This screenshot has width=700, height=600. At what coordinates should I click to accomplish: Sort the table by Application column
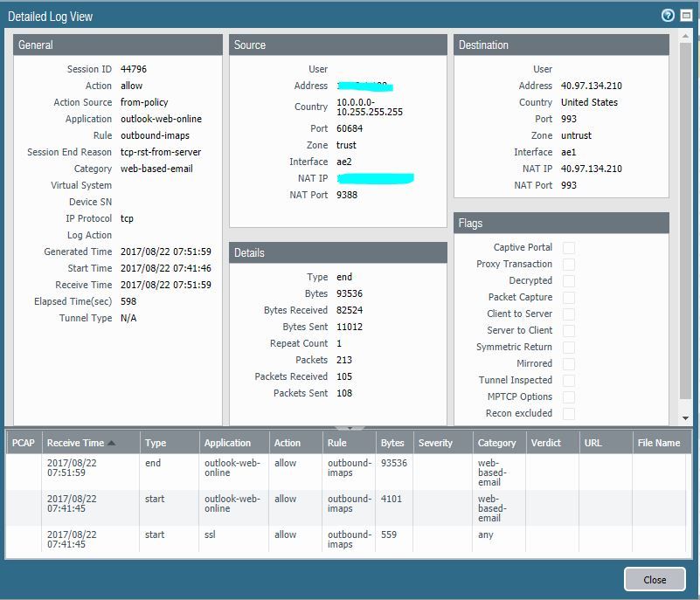click(x=227, y=443)
